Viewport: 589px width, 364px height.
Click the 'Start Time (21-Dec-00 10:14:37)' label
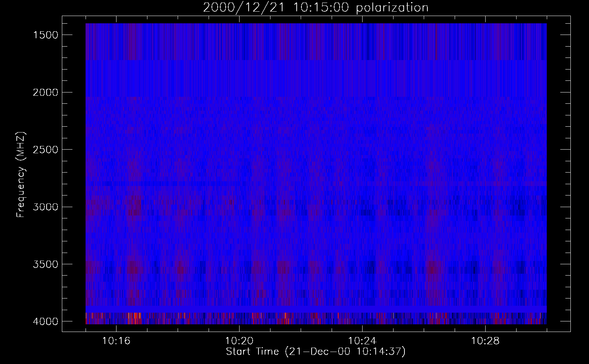coord(316,352)
